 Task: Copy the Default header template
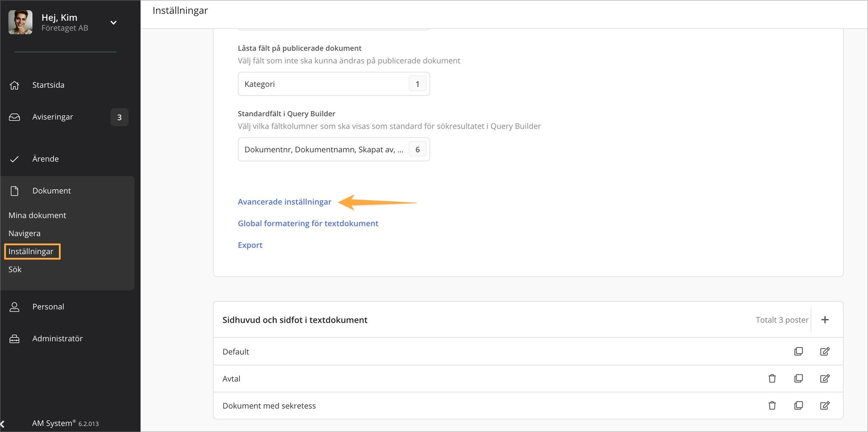pos(798,351)
